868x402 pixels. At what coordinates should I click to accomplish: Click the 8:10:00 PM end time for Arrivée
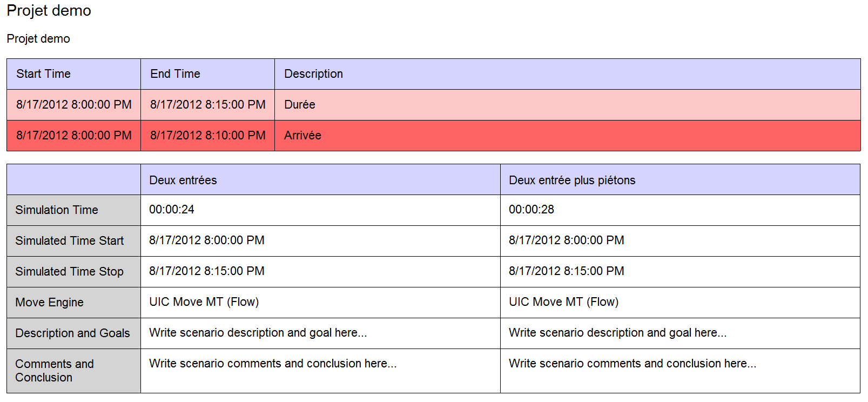click(207, 136)
